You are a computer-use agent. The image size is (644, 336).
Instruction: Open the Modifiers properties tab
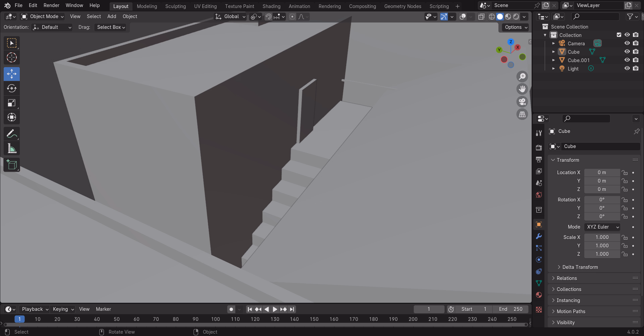coord(539,236)
